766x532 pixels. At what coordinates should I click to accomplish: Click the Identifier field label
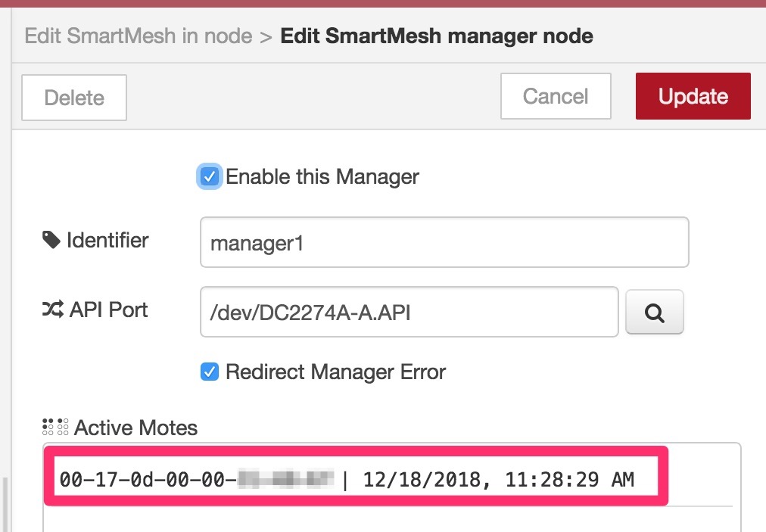[x=107, y=240]
